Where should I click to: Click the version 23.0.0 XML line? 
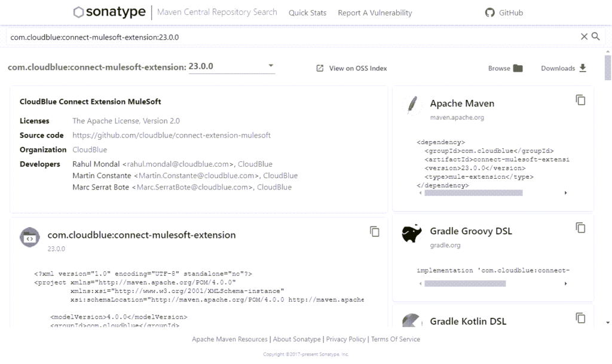pyautogui.click(x=475, y=169)
